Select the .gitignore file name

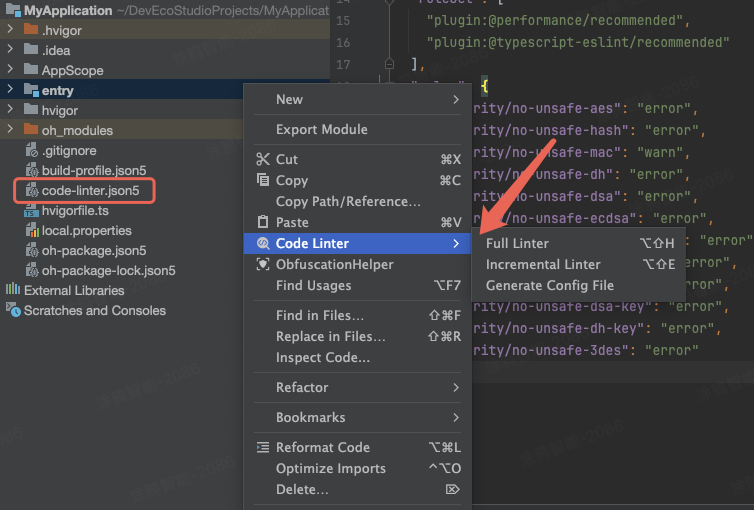point(69,150)
